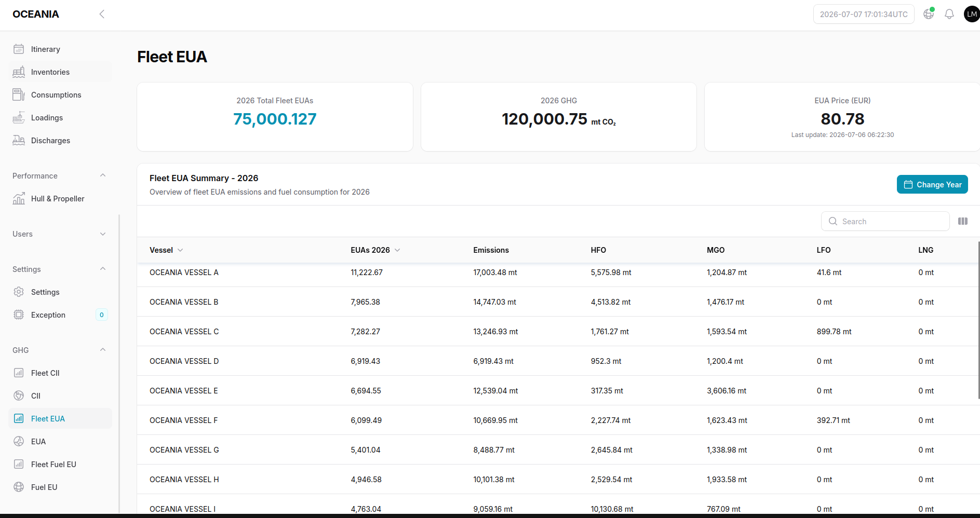Toggle table column visibility icon
Image resolution: width=980 pixels, height=518 pixels.
[963, 221]
